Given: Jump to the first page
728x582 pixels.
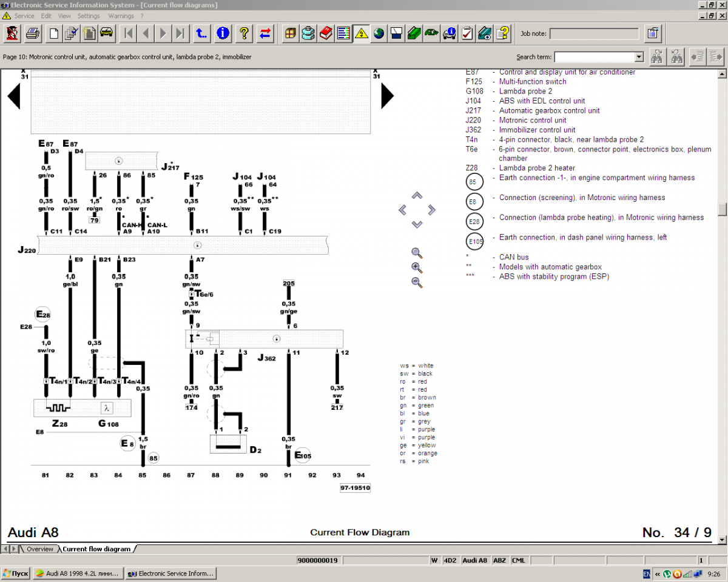Looking at the screenshot, I should pyautogui.click(x=127, y=33).
